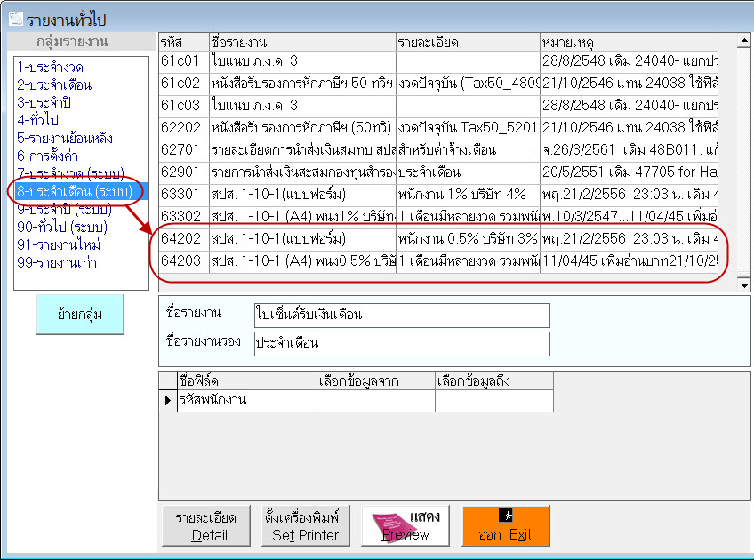Click เลือกข้อมูลจาก cell beside รหัสพนักงาน
The image size is (754, 560).
click(373, 402)
